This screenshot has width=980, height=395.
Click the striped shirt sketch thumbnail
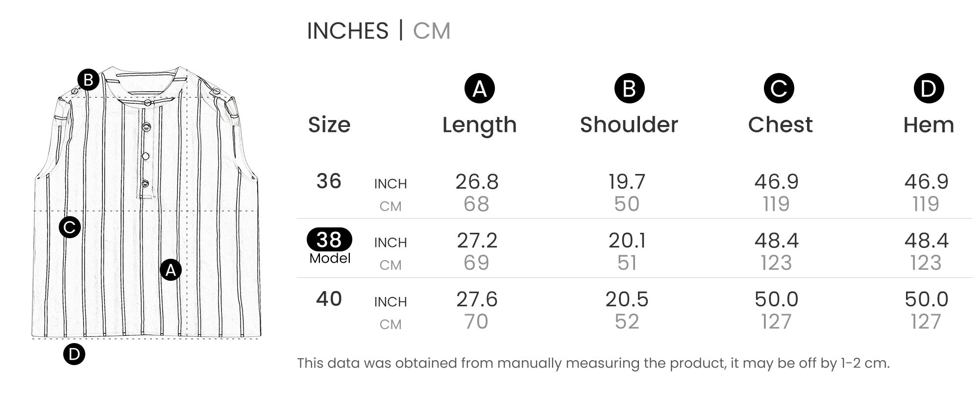click(x=146, y=201)
